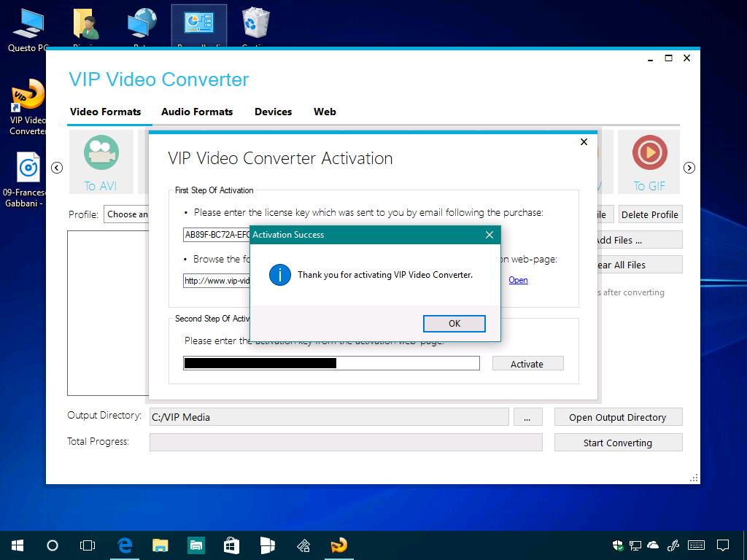Click the Open Output Directory button

point(618,417)
